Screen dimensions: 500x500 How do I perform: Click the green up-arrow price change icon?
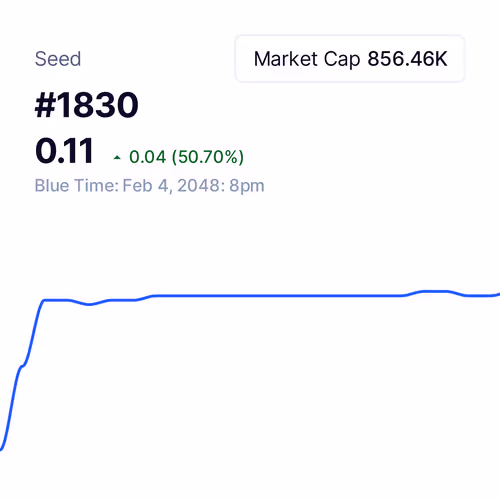point(117,157)
